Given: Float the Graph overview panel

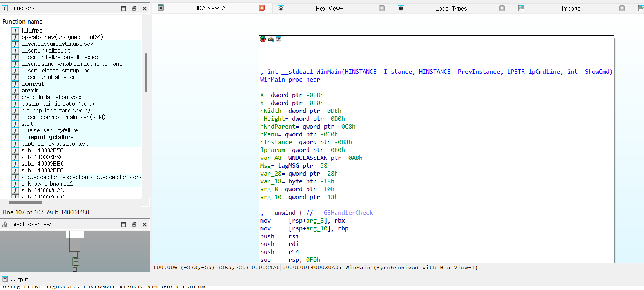Looking at the screenshot, I should click(134, 224).
